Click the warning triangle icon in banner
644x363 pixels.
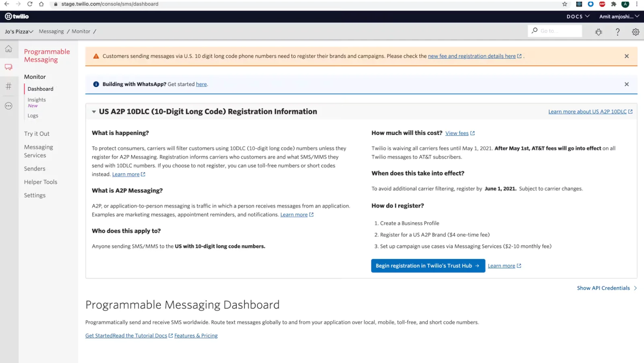(96, 56)
